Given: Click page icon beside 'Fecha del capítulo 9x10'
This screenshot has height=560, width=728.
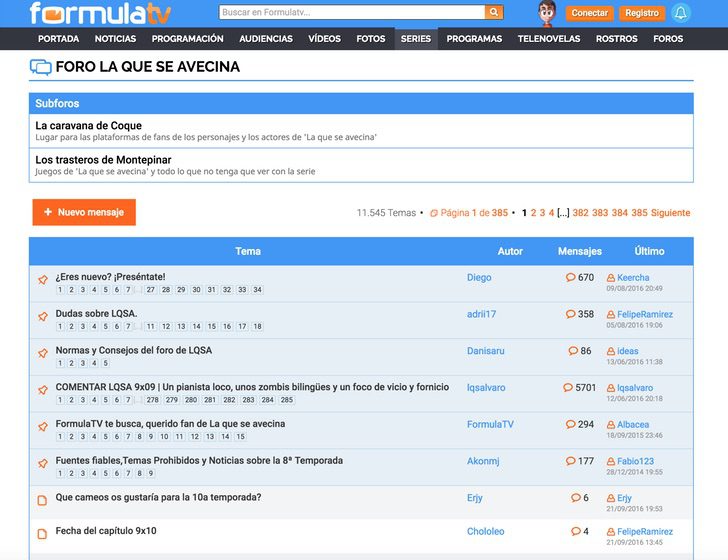Looking at the screenshot, I should (42, 533).
